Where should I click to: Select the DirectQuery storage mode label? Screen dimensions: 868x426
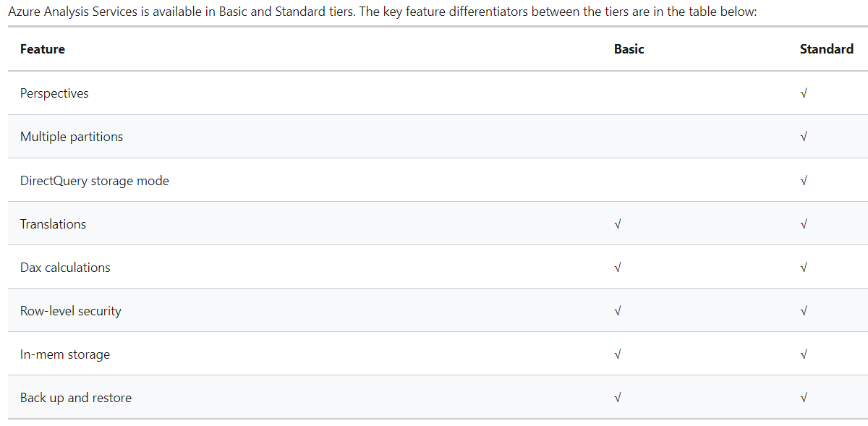(95, 181)
